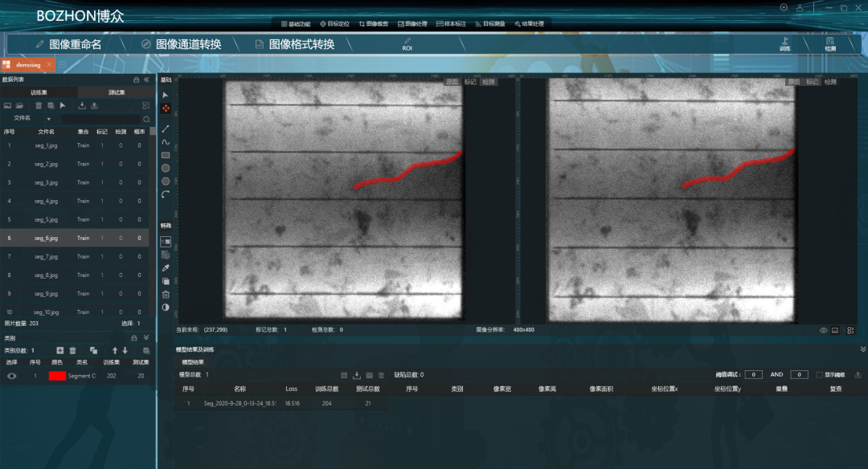This screenshot has width=868, height=469.
Task: Collapse the 类别 panel with the chevron
Action: 145,338
